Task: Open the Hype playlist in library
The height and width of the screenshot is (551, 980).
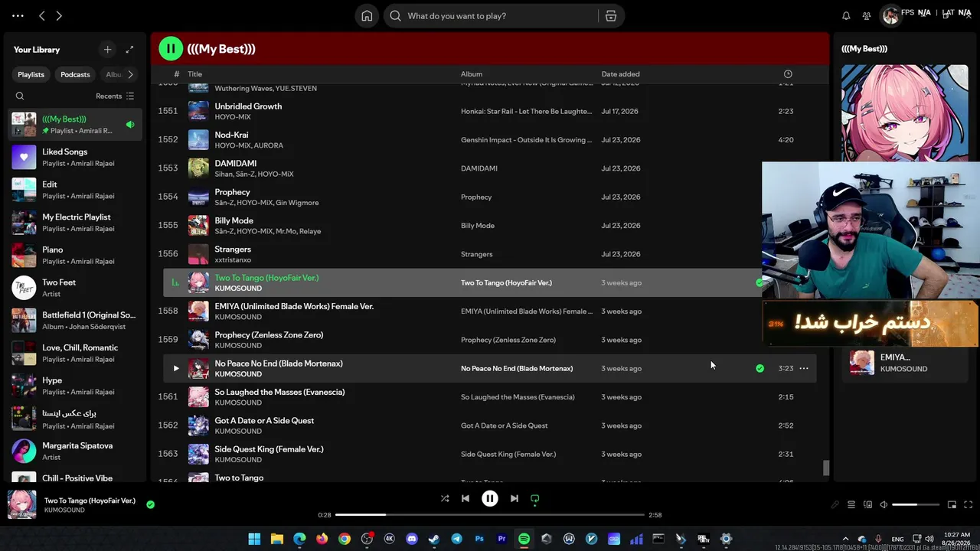Action: 73,386
